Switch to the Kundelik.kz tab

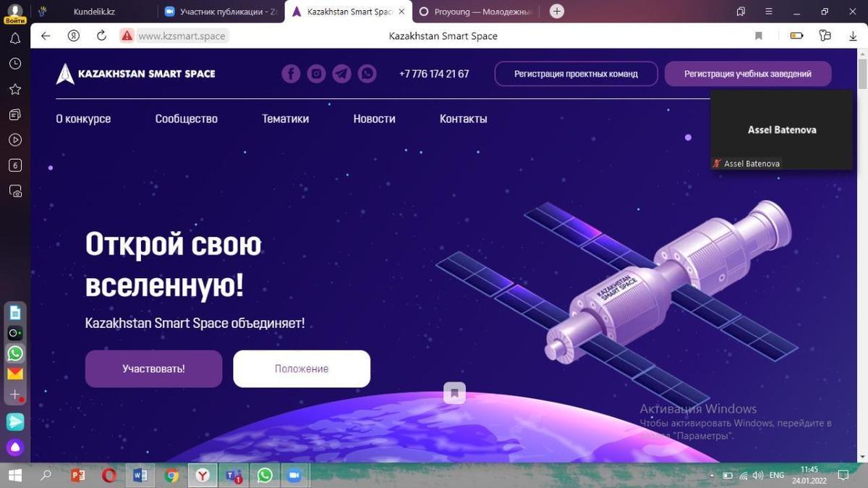pyautogui.click(x=94, y=12)
